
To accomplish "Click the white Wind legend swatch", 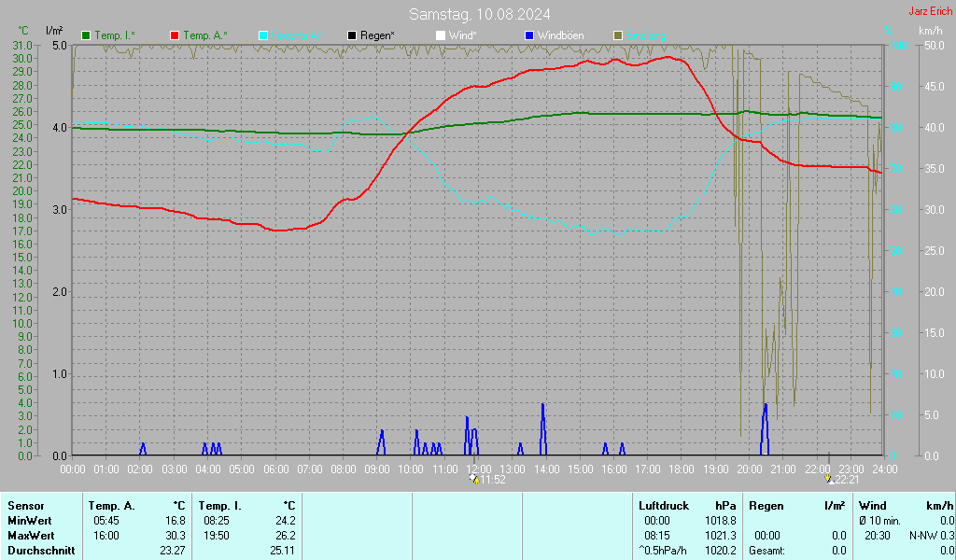I will pos(441,35).
